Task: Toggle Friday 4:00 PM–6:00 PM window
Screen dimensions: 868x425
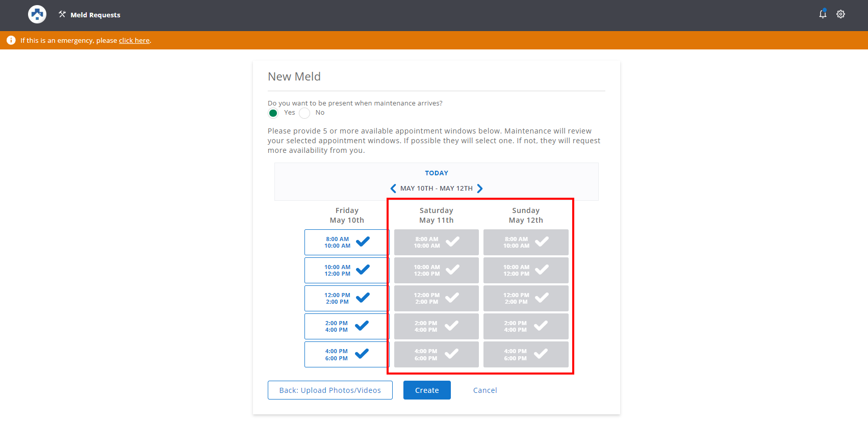Action: tap(346, 354)
